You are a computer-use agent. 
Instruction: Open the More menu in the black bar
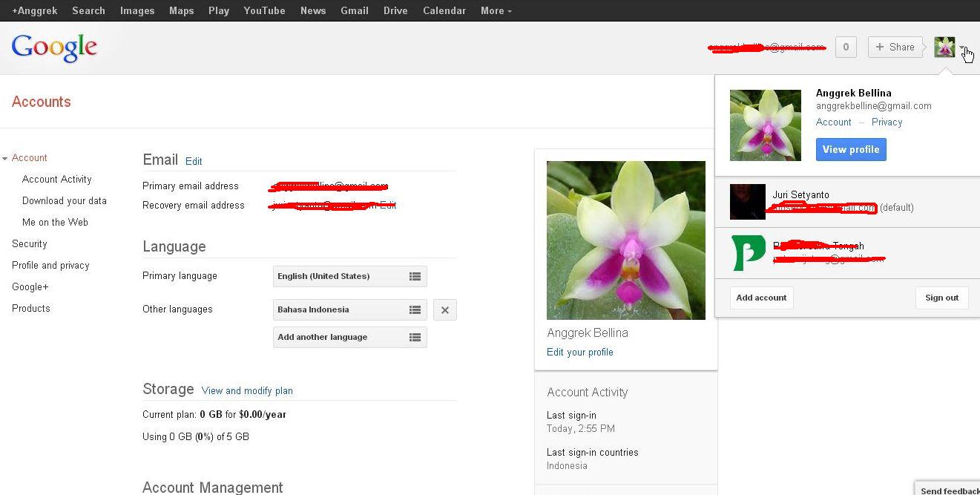[x=494, y=10]
